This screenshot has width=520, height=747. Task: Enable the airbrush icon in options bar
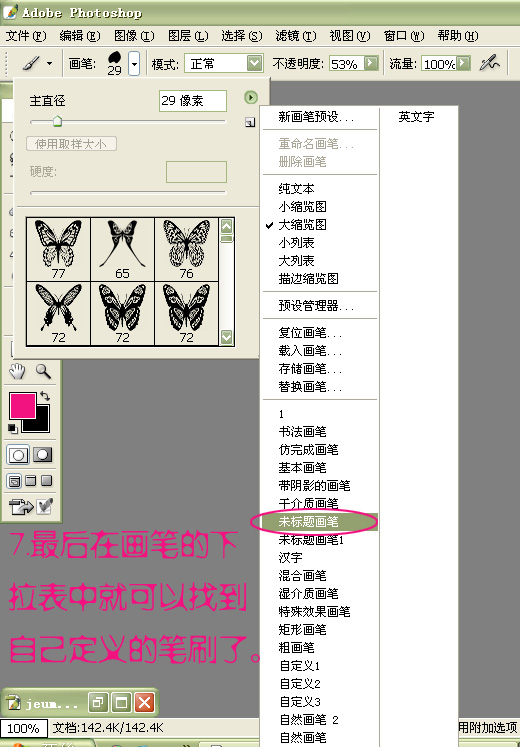click(490, 63)
